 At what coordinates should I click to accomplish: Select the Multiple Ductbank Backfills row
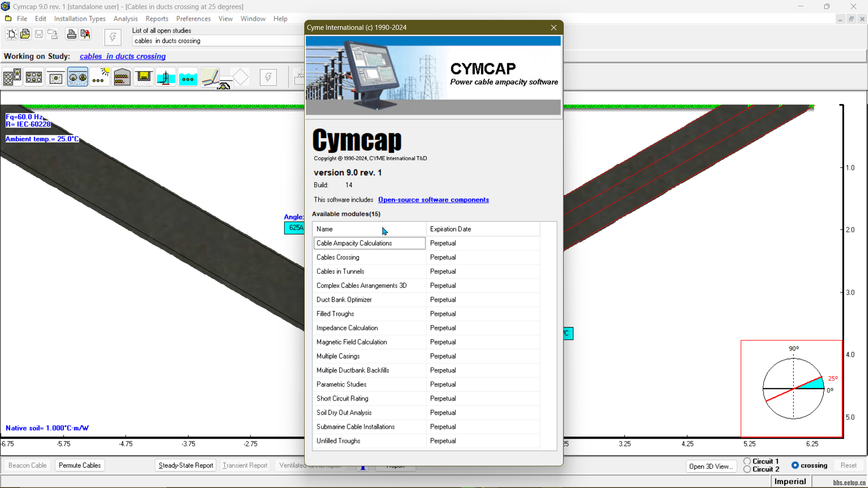tap(426, 370)
